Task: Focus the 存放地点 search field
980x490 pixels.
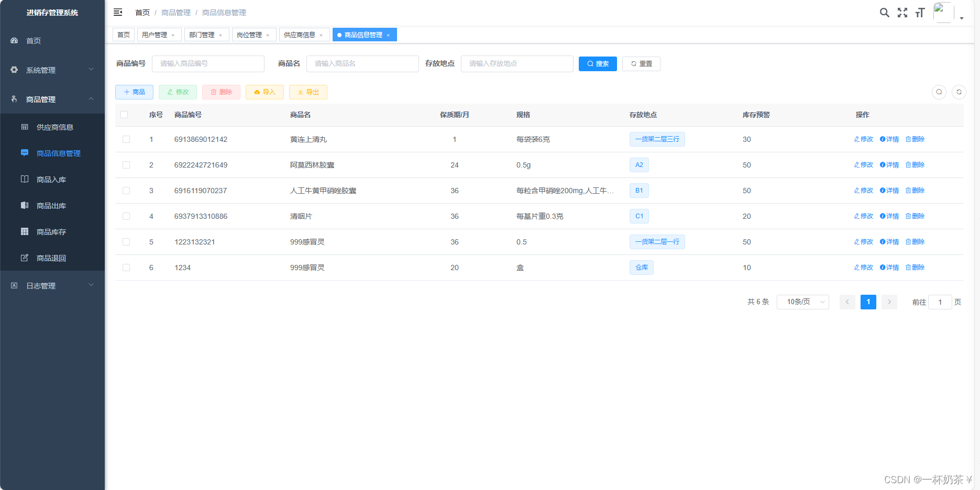Action: pyautogui.click(x=517, y=63)
